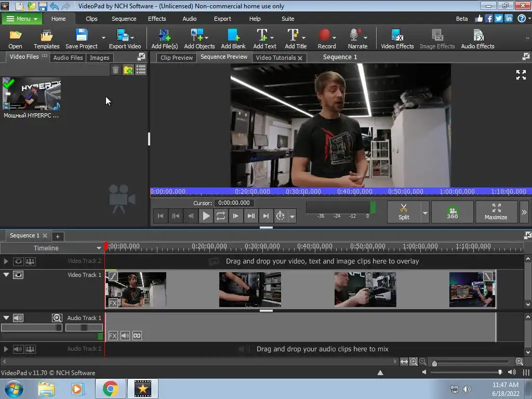The height and width of the screenshot is (399, 532).
Task: Toggle the link icon on the Audio Track 1 clip
Action: click(137, 336)
